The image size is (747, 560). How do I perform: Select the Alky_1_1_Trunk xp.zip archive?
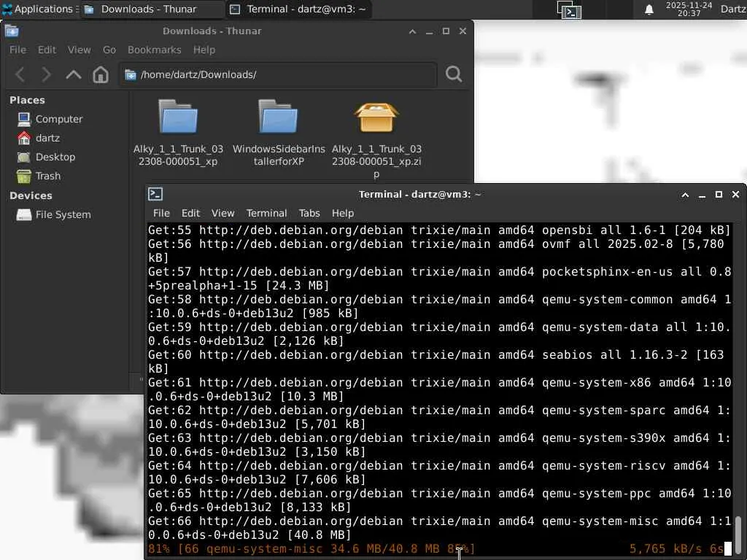pos(376,139)
